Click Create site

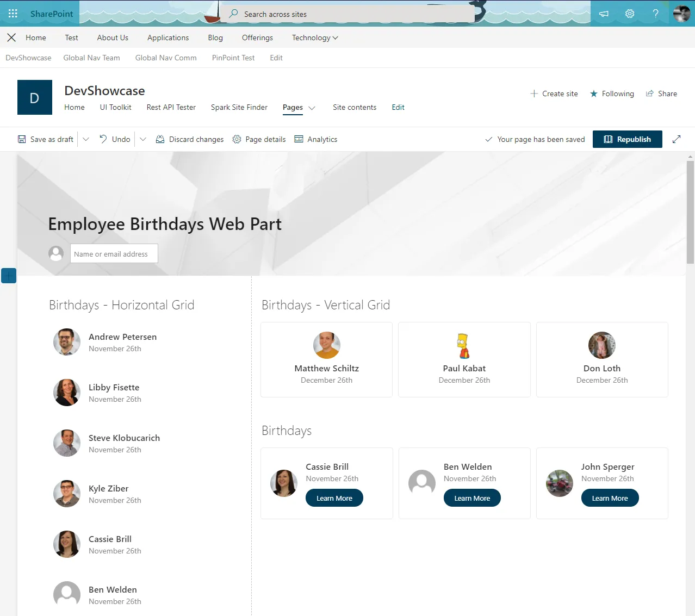point(554,94)
